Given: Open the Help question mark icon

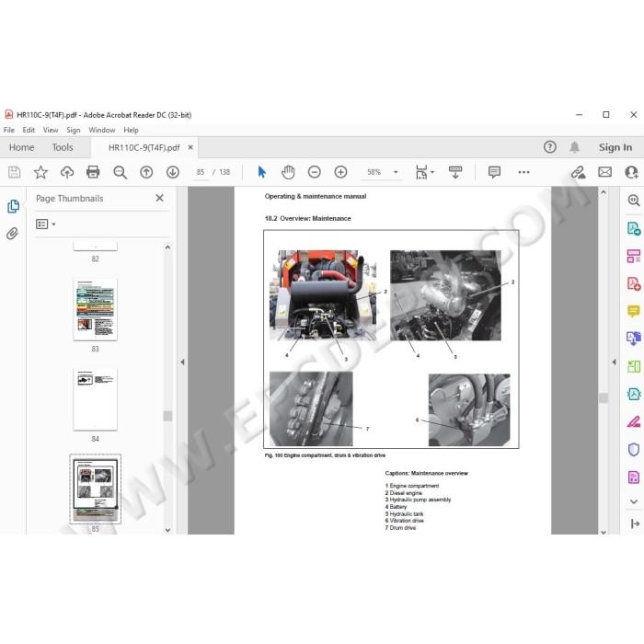Looking at the screenshot, I should click(x=549, y=147).
